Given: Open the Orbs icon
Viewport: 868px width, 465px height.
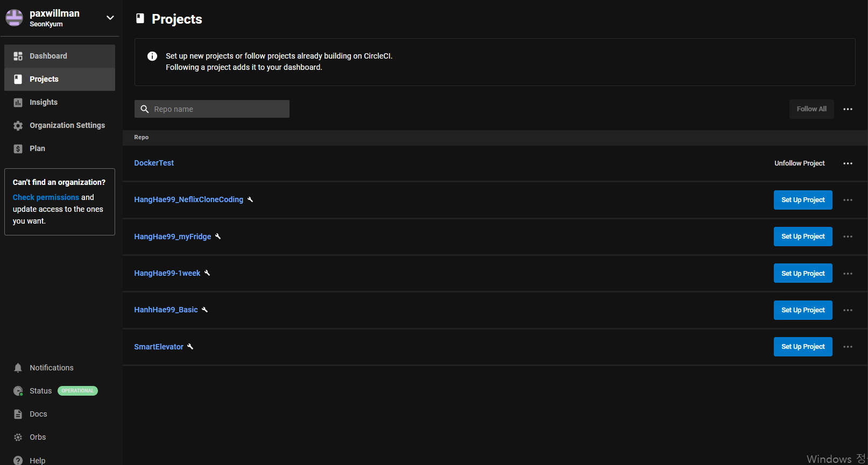Looking at the screenshot, I should (18, 437).
